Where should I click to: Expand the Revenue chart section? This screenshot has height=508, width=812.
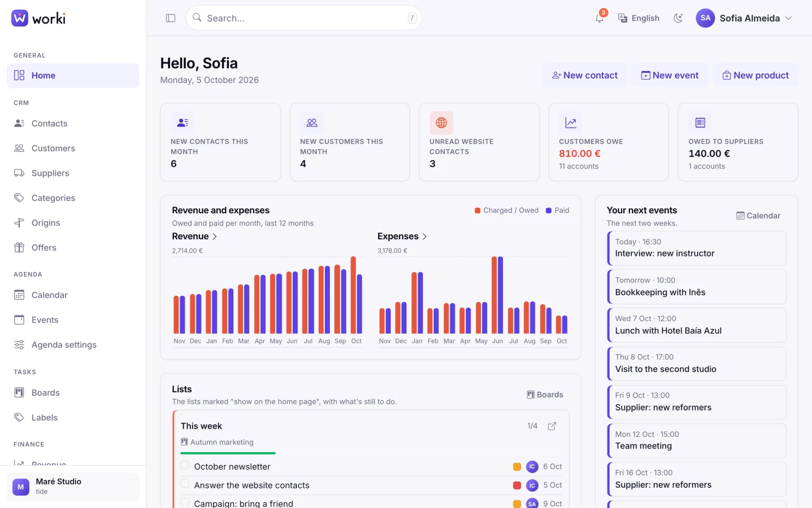point(194,236)
